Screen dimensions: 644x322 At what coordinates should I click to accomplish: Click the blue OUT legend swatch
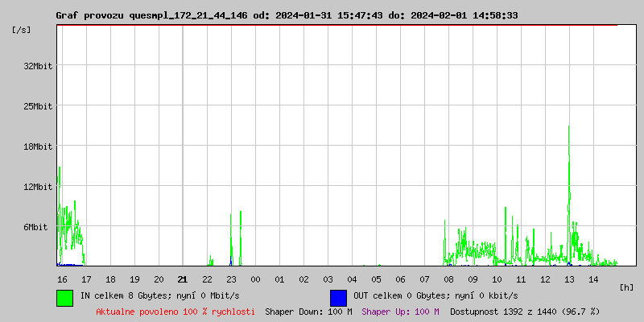coord(338,297)
